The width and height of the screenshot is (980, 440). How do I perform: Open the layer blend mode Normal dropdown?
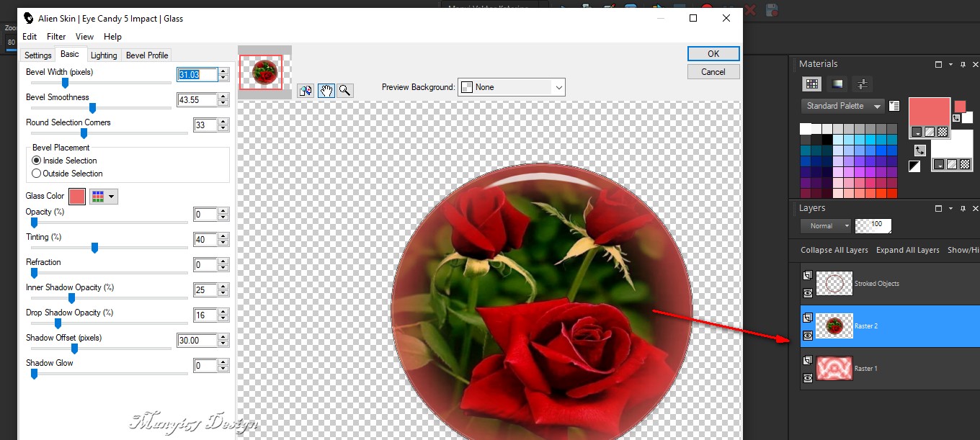pyautogui.click(x=826, y=225)
